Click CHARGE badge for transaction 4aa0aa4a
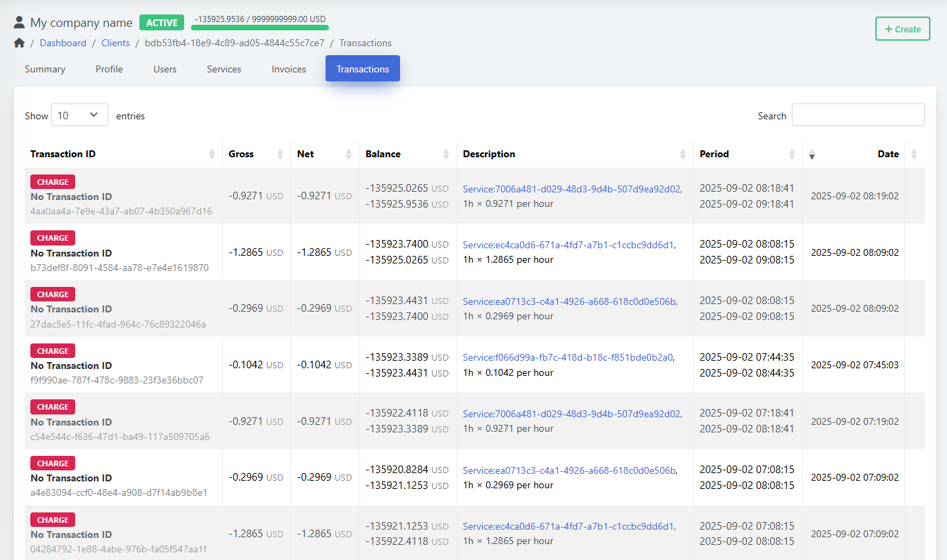 click(x=52, y=182)
